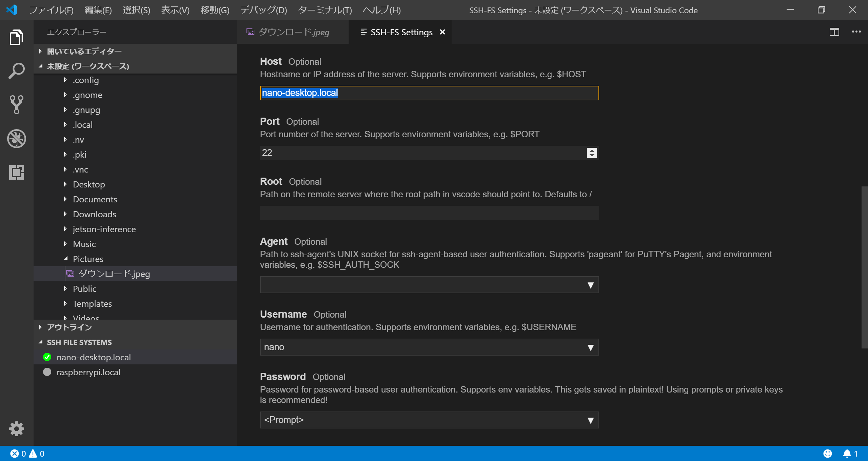This screenshot has width=868, height=461.
Task: Open the Debug view icon
Action: pyautogui.click(x=16, y=139)
